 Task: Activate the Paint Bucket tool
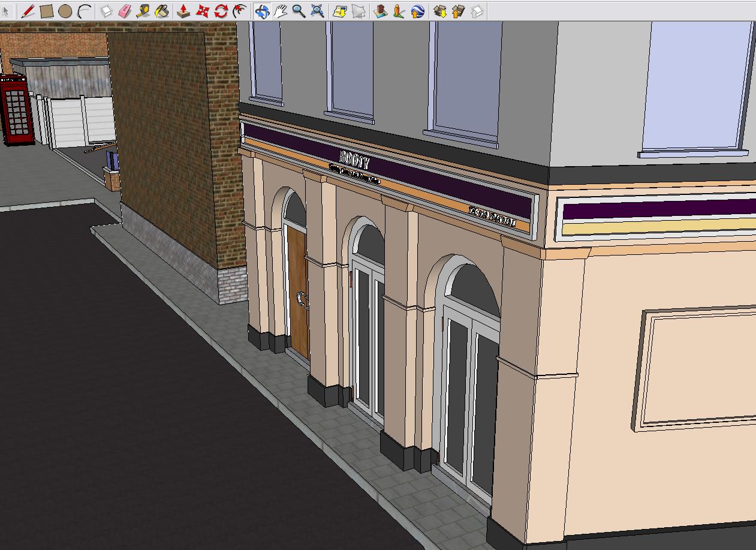click(x=162, y=11)
